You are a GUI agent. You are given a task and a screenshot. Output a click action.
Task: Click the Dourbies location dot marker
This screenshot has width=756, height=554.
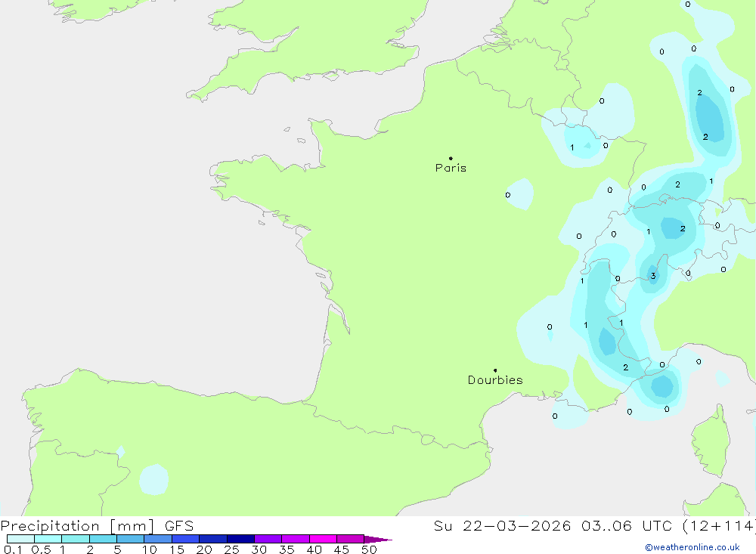(495, 370)
